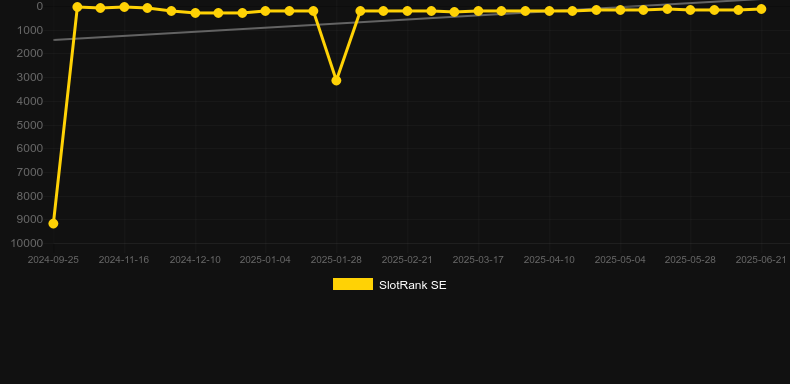Viewport: 790px width, 384px height.
Task: Click the 3000 y-axis label
Action: [x=30, y=77]
